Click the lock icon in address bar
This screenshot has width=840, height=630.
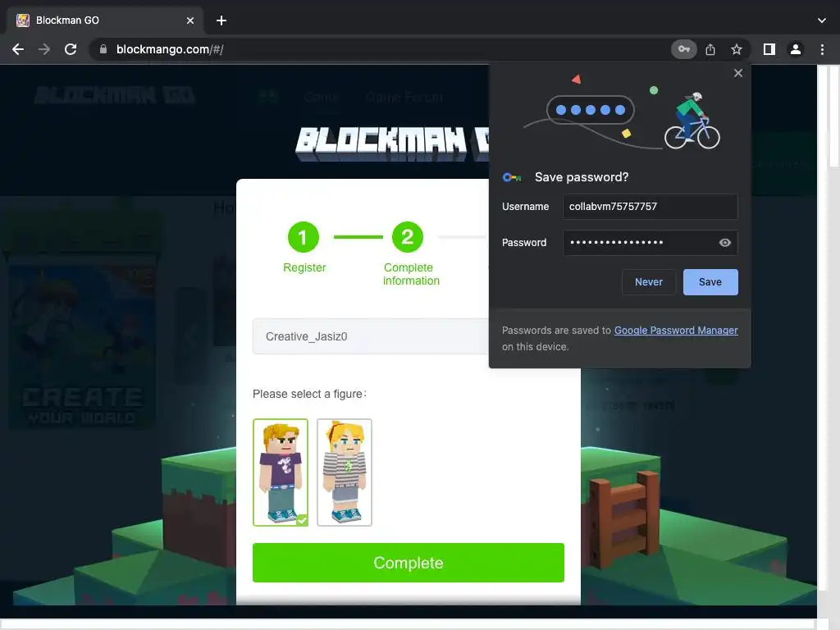tap(103, 49)
